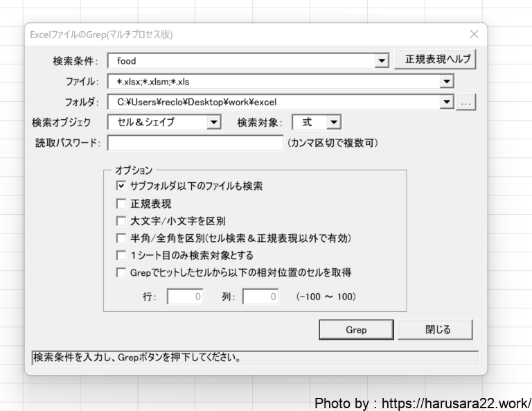This screenshot has width=532, height=411.
Task: Open the ファイル pattern dropdown arrow
Action: pos(446,82)
